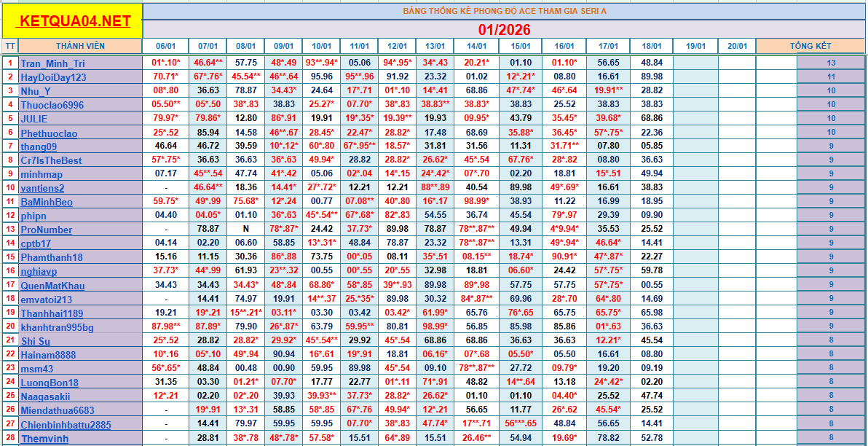Select the 17/01 date header

click(608, 47)
